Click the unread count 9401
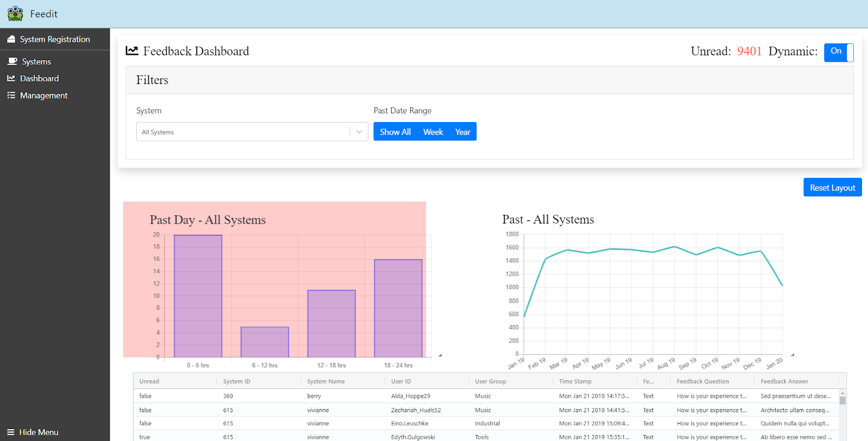Viewport: 868px width, 441px height. (749, 51)
